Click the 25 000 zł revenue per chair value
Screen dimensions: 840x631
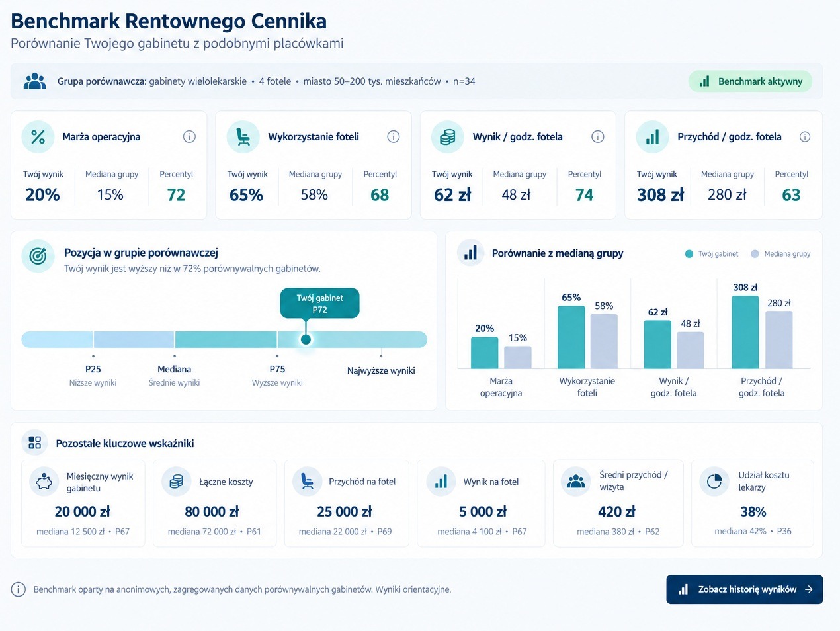coord(345,511)
